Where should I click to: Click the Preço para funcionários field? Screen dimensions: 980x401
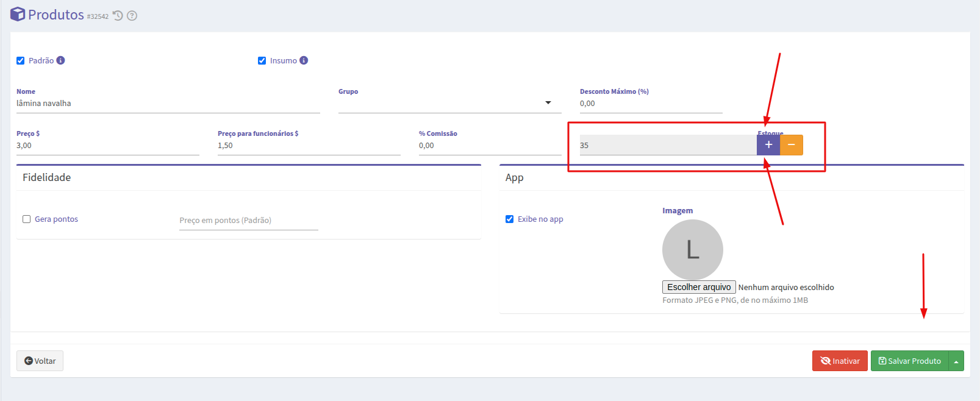point(309,146)
